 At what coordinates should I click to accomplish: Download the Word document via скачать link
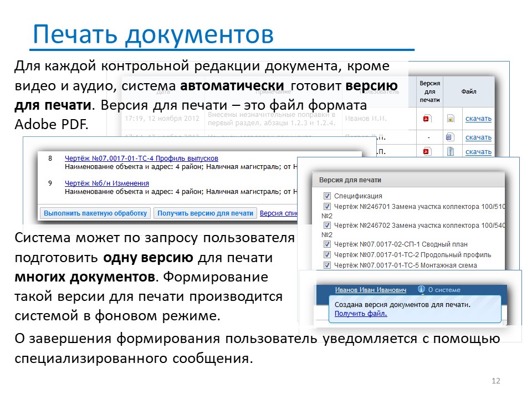[478, 137]
